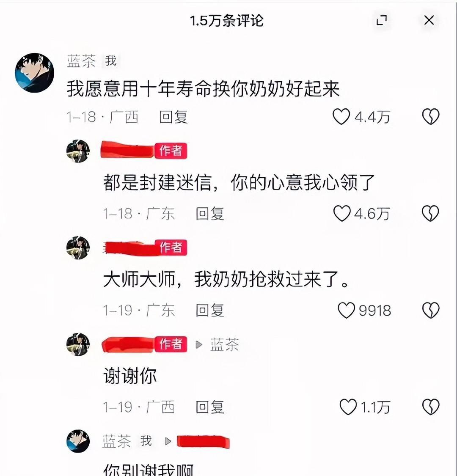457x476 pixels.
Task: Reply to the 1-19 广西 comment
Action: pos(210,407)
